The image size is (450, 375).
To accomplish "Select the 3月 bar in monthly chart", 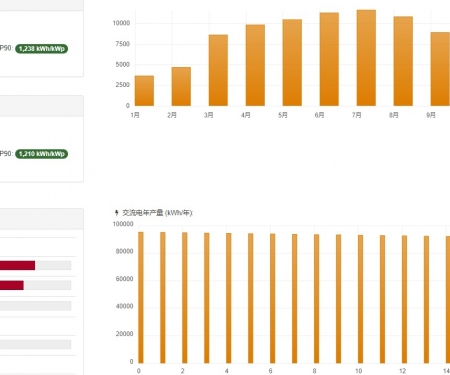I will pos(218,70).
